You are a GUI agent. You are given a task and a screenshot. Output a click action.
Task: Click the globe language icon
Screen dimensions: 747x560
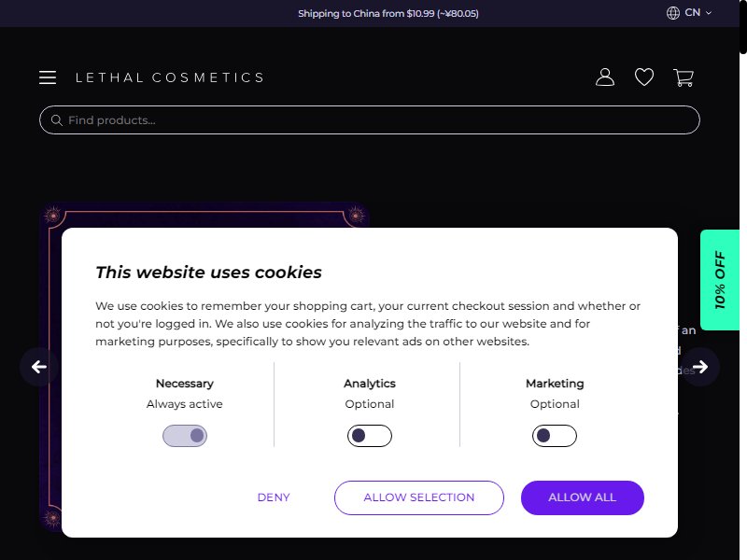[x=672, y=13]
